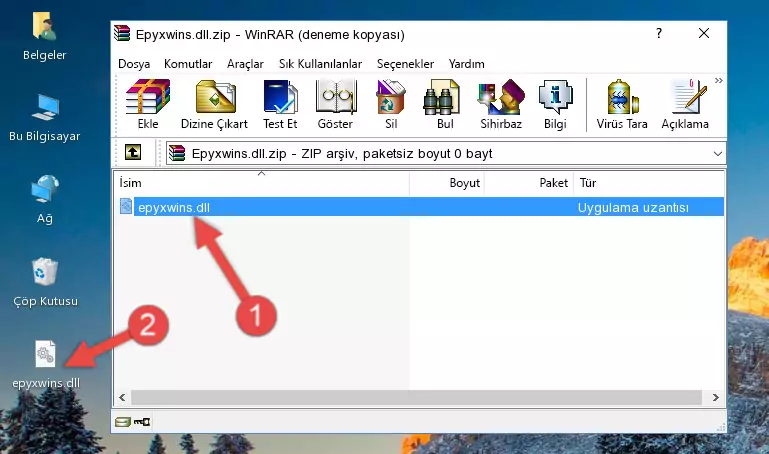The height and width of the screenshot is (454, 769).
Task: Open the Göster view file tool
Action: pos(335,104)
